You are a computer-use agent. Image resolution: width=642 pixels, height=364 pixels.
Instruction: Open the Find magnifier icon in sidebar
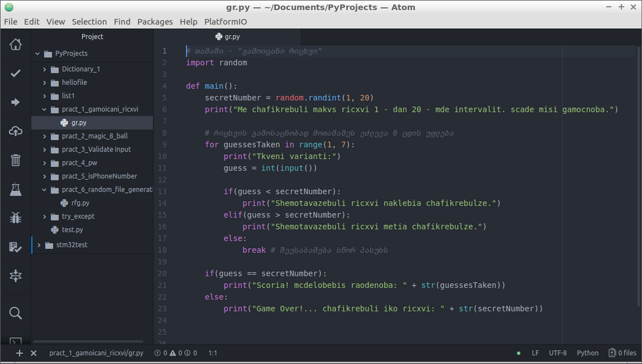[16, 313]
